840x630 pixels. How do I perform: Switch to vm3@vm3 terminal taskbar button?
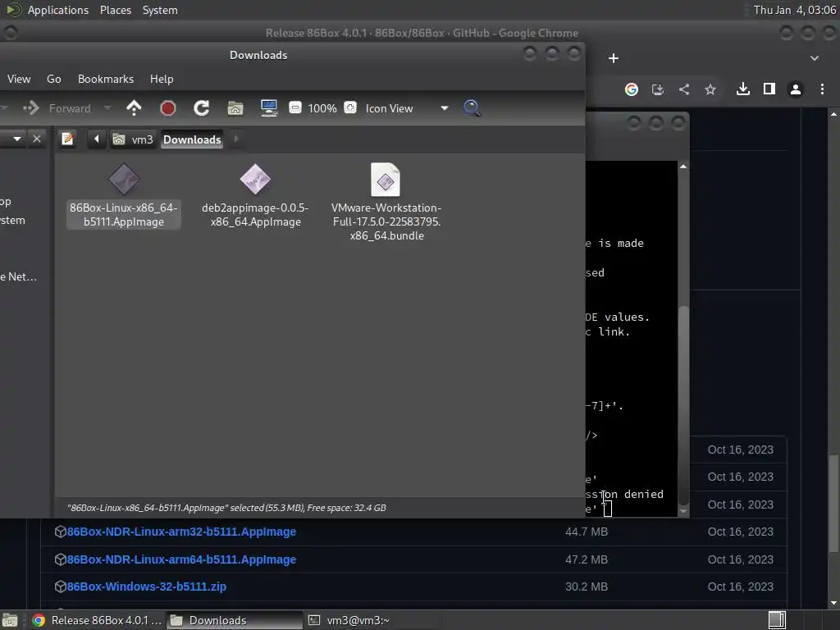[x=372, y=620]
